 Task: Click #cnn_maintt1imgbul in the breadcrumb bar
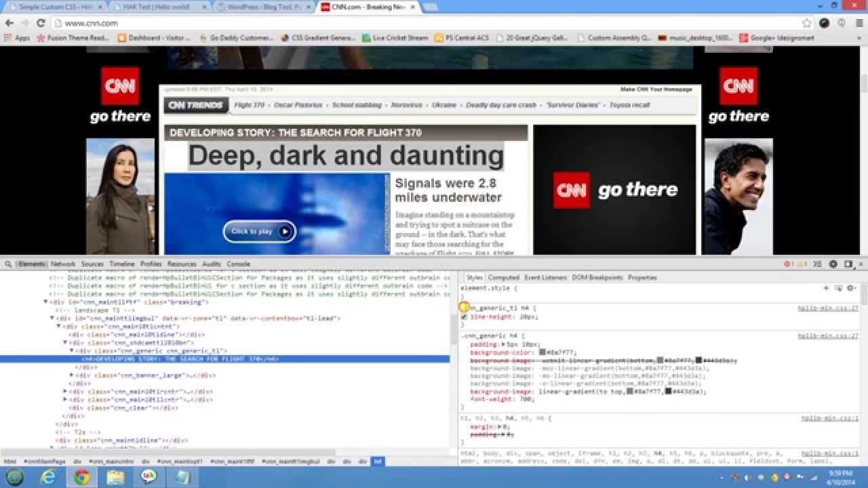click(290, 462)
